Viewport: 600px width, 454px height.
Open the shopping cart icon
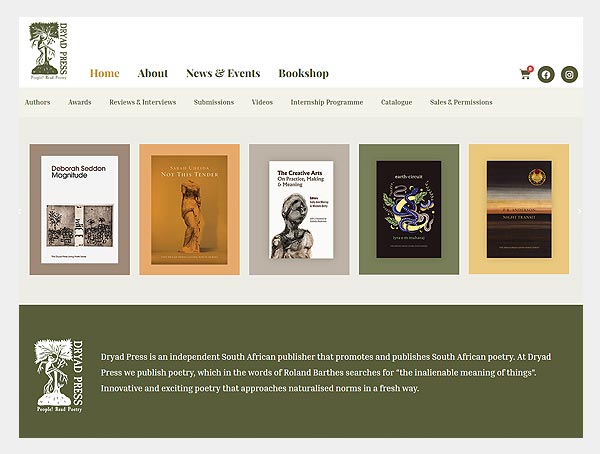pyautogui.click(x=526, y=73)
